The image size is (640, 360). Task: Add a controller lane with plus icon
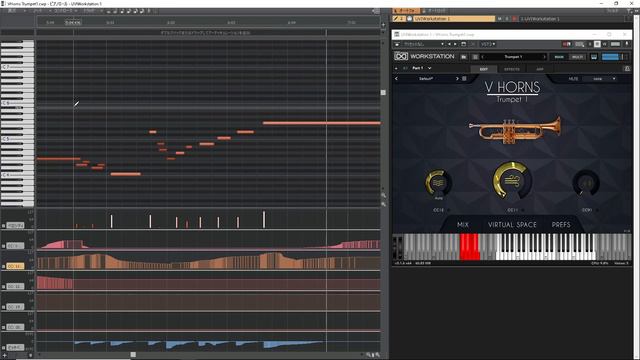(5, 355)
